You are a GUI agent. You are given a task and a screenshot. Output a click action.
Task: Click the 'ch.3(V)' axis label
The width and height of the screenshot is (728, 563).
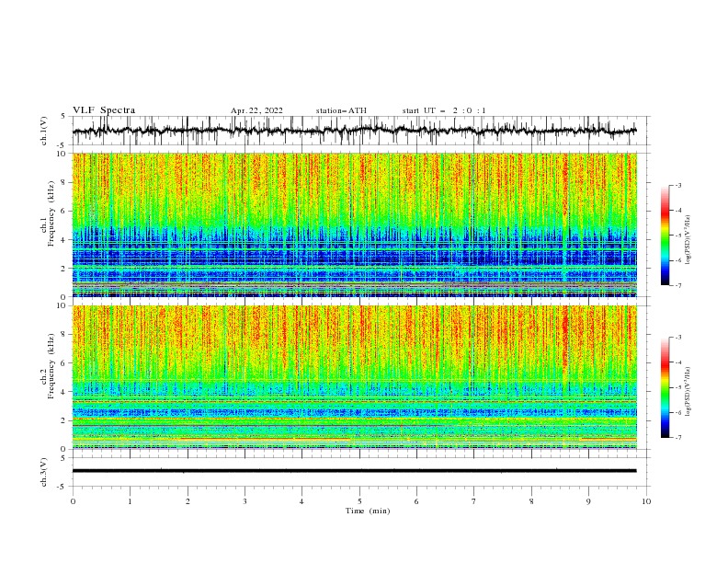[x=44, y=472]
